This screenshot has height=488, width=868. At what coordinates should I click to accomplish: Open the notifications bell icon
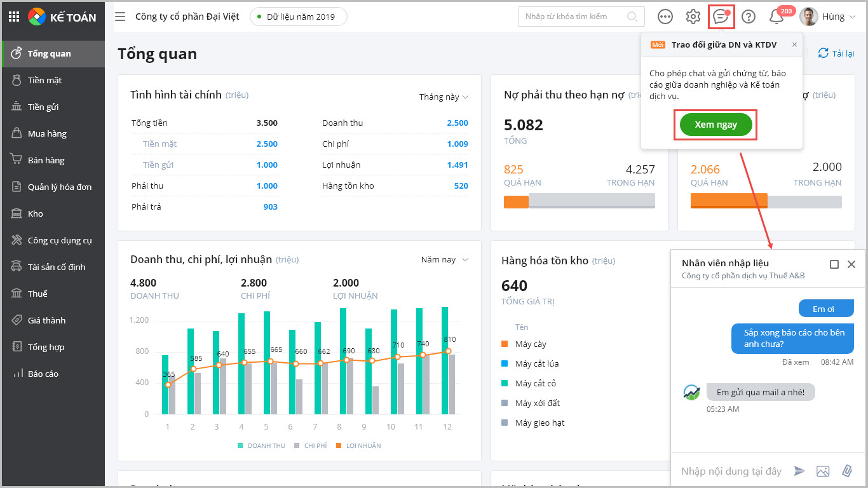(x=776, y=17)
